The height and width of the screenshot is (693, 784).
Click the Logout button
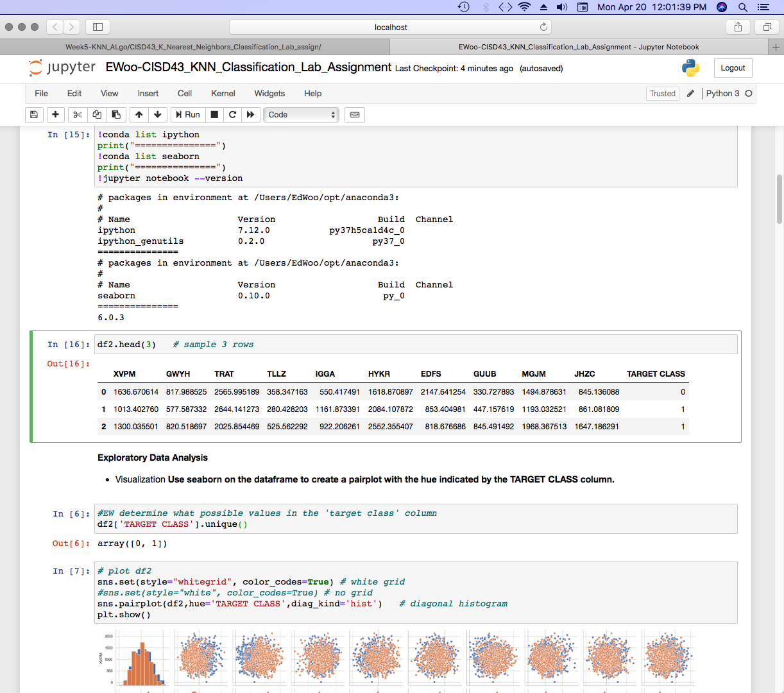tap(733, 67)
